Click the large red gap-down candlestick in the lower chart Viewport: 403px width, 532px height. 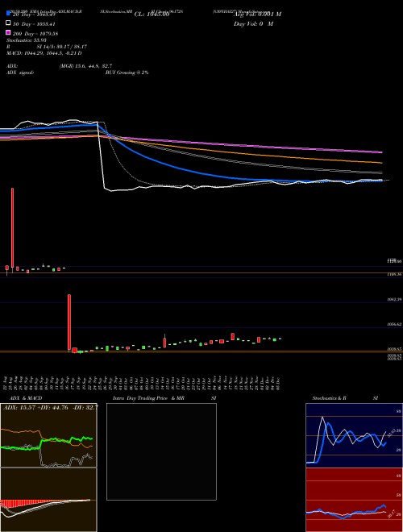point(69,322)
